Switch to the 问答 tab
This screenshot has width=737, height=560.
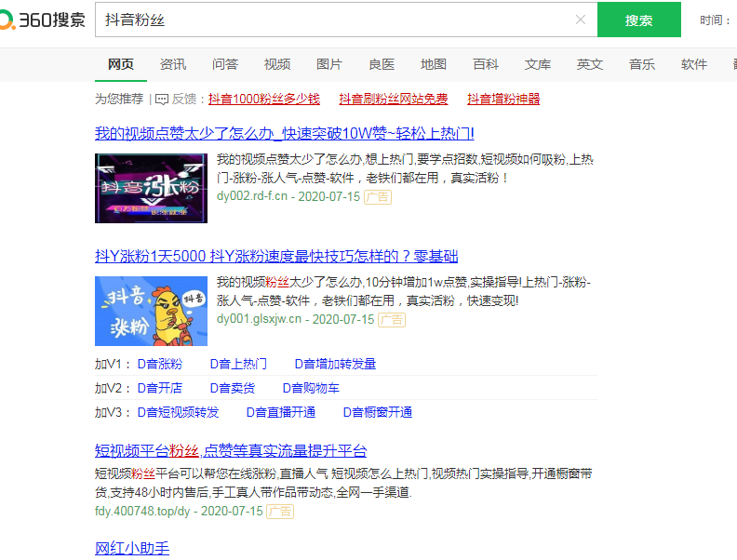(225, 64)
